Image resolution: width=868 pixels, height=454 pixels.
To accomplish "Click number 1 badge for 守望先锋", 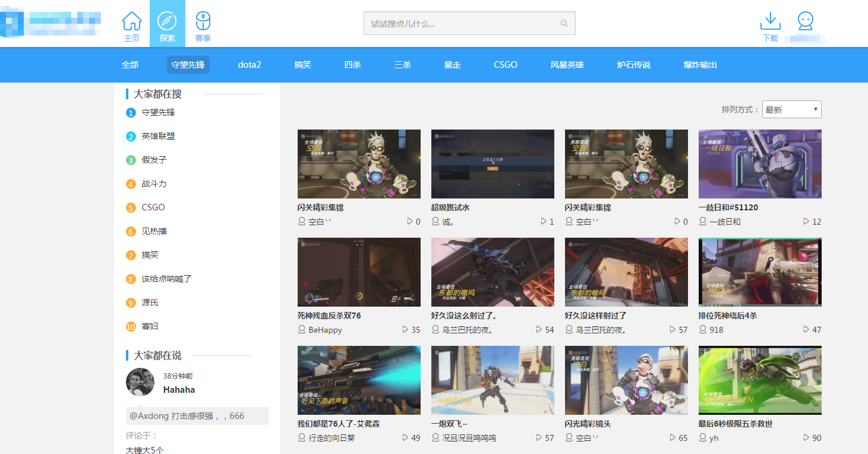I will 131,113.
